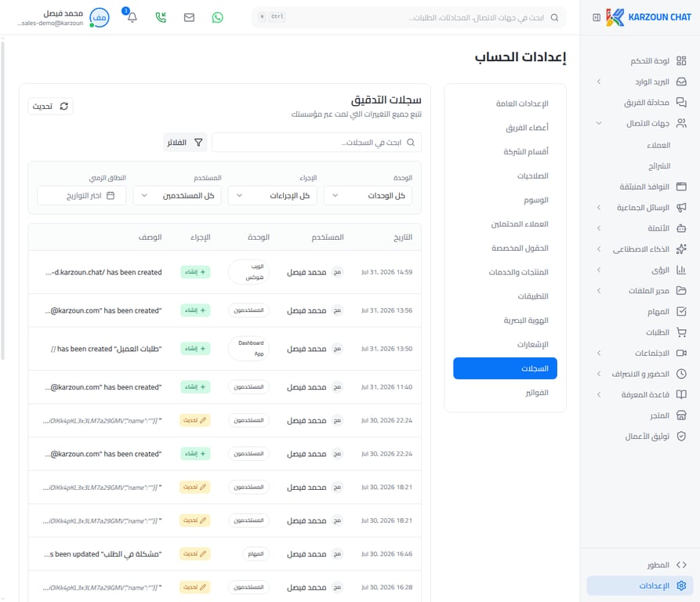Expand الذكاء الاصطناعي chevron
Screen dimensions: 700x602
coord(599,249)
